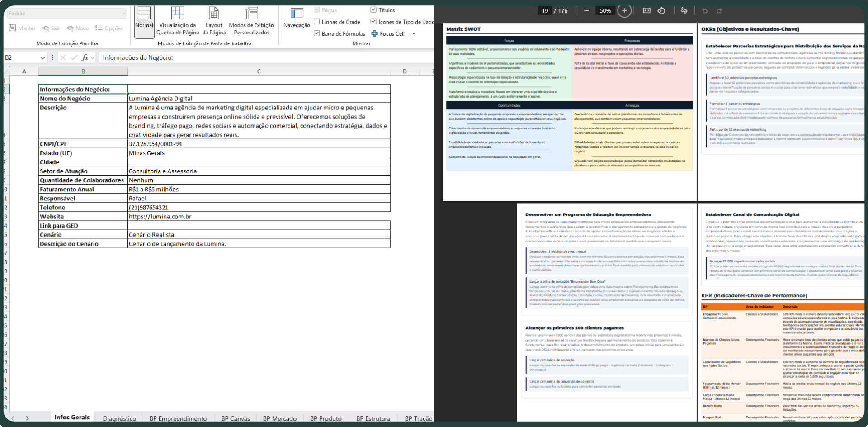Click the formula bar input field
The height and width of the screenshot is (427, 868).
(267, 57)
